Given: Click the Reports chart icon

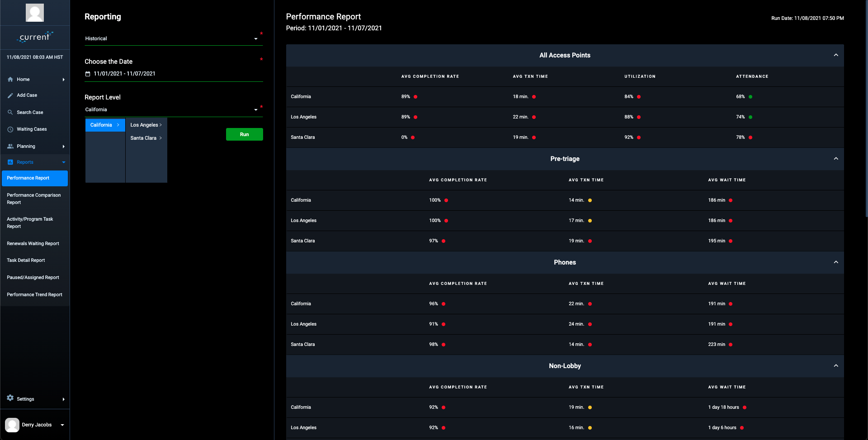Looking at the screenshot, I should point(10,162).
